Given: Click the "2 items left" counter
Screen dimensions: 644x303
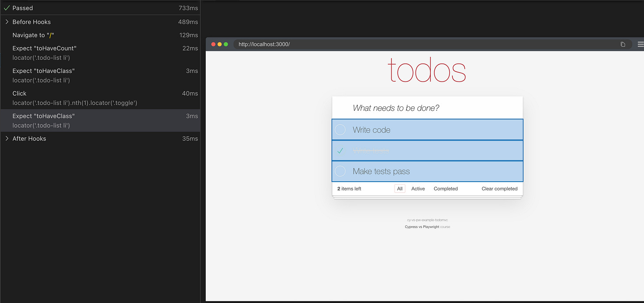Looking at the screenshot, I should coord(349,189).
